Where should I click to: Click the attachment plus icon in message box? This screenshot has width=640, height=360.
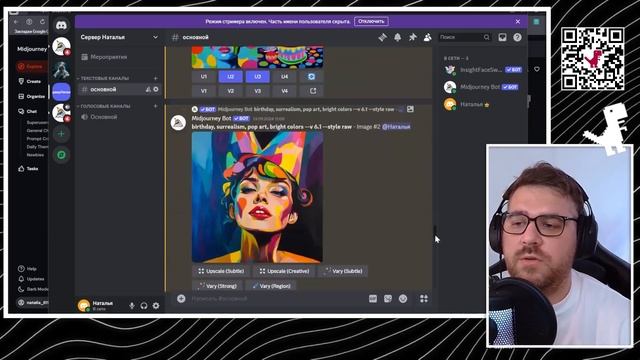tap(181, 299)
